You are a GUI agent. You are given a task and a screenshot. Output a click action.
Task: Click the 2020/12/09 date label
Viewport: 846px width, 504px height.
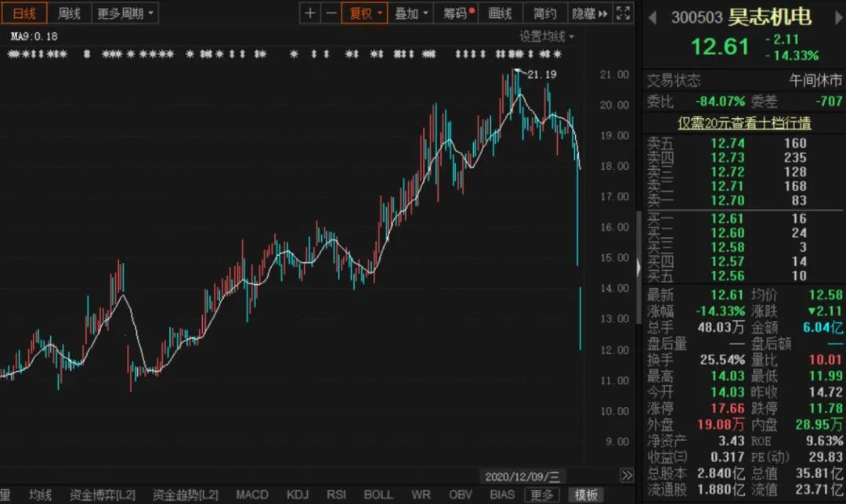coord(522,477)
